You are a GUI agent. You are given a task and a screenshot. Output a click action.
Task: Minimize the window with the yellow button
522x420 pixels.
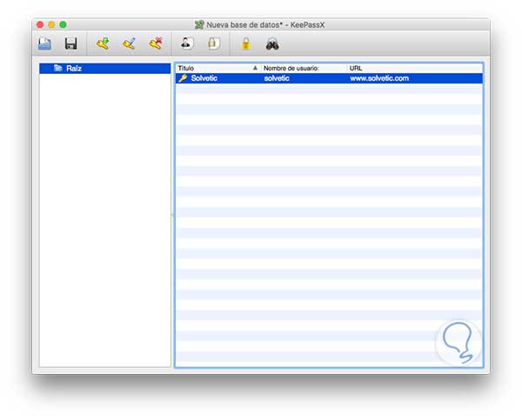click(51, 24)
